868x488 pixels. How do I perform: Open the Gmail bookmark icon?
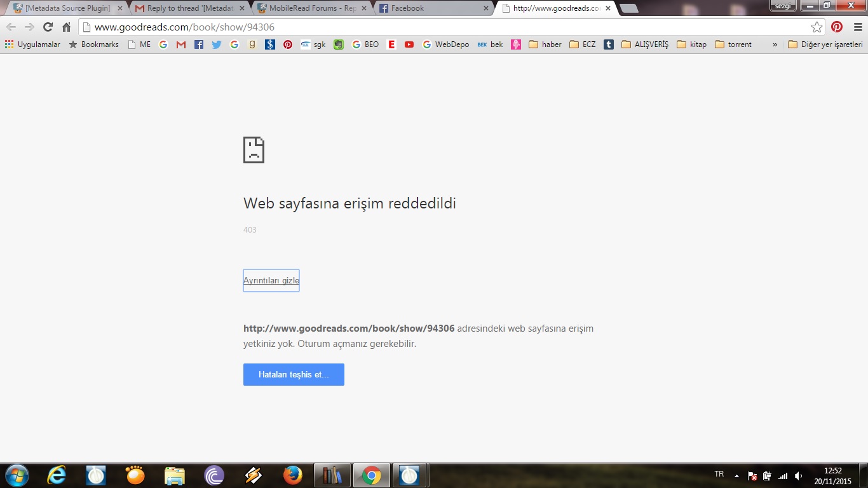(181, 44)
